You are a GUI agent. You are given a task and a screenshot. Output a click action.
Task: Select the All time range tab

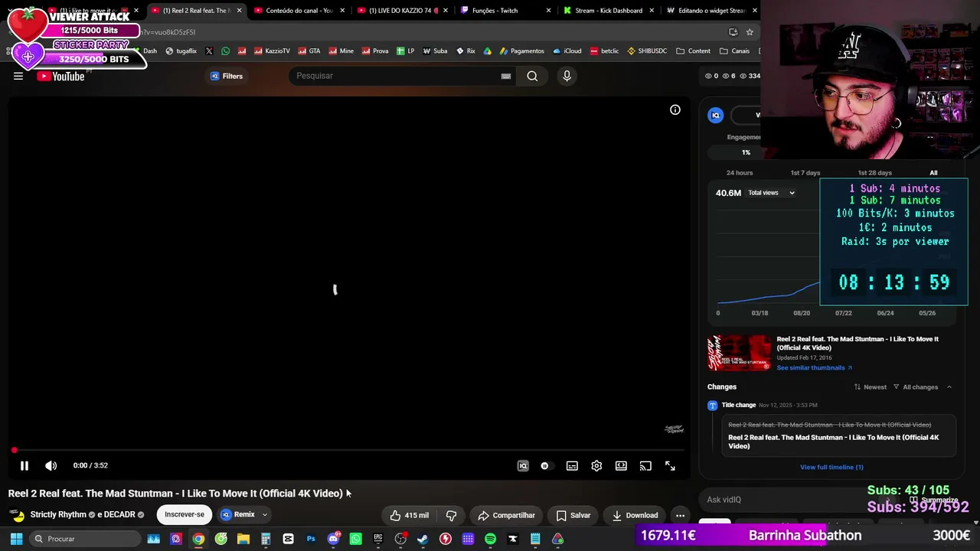(x=933, y=173)
